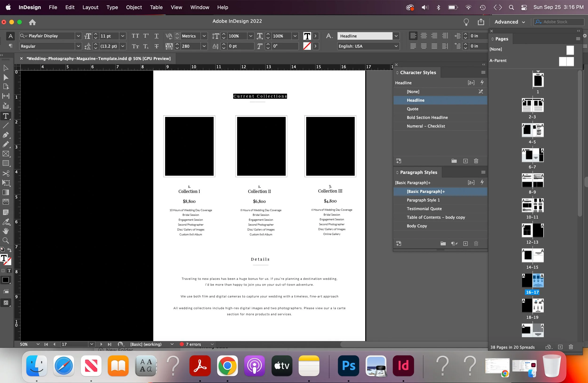
Task: Click the text fill color swatch
Action: 307,36
